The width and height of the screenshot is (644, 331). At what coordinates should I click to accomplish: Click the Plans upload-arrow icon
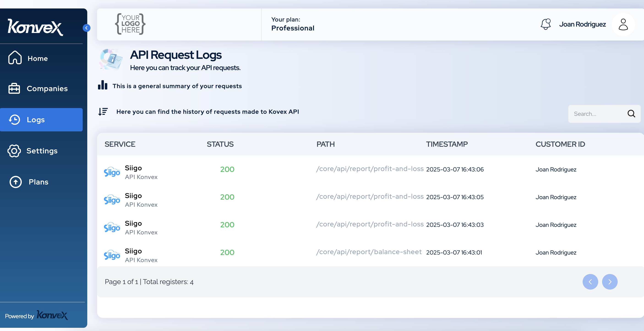pyautogui.click(x=16, y=182)
